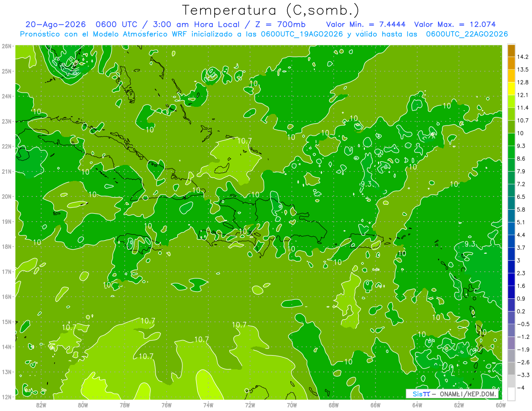Image resolution: width=532 pixels, height=411 pixels.
Task: Click the 'Valor Max. = 12.074' reading
Action: pyautogui.click(x=455, y=24)
